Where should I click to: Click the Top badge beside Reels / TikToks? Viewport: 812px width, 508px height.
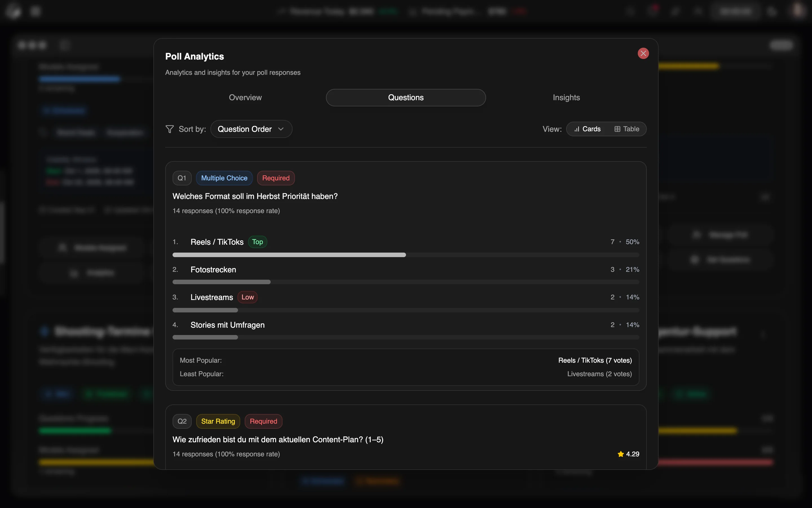click(257, 242)
